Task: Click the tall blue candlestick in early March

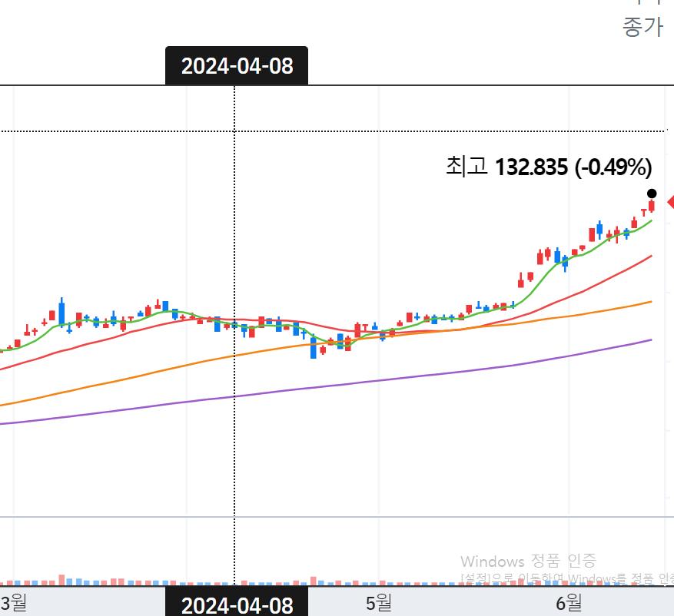Action: 61,312
